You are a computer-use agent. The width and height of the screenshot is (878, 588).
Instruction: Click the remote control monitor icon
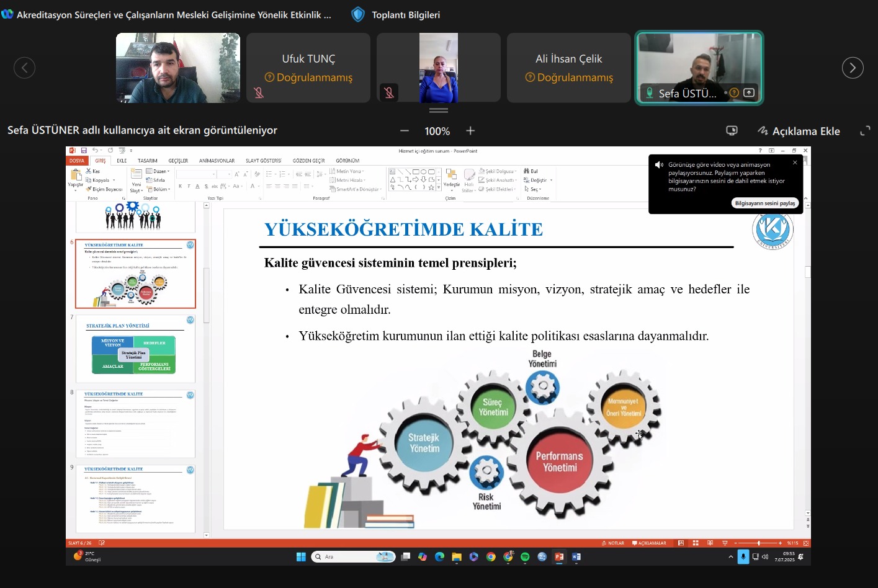coord(732,131)
